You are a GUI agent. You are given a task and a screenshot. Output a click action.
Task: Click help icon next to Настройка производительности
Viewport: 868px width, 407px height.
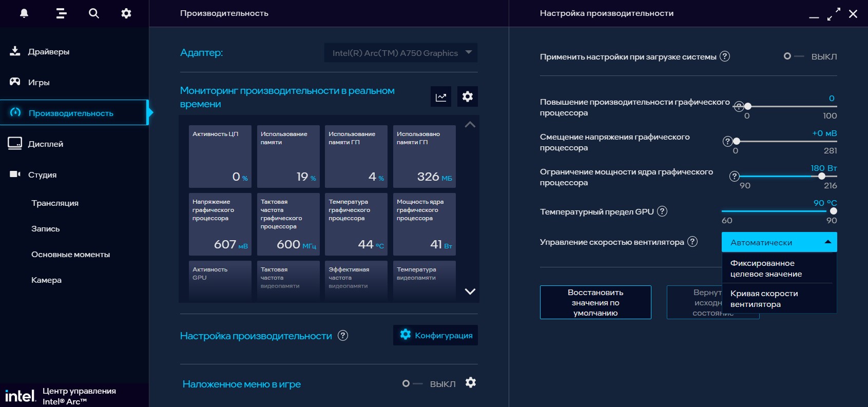click(x=343, y=335)
